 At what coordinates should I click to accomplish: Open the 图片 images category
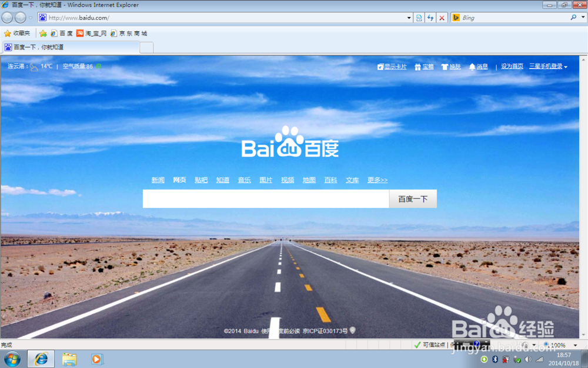[266, 180]
